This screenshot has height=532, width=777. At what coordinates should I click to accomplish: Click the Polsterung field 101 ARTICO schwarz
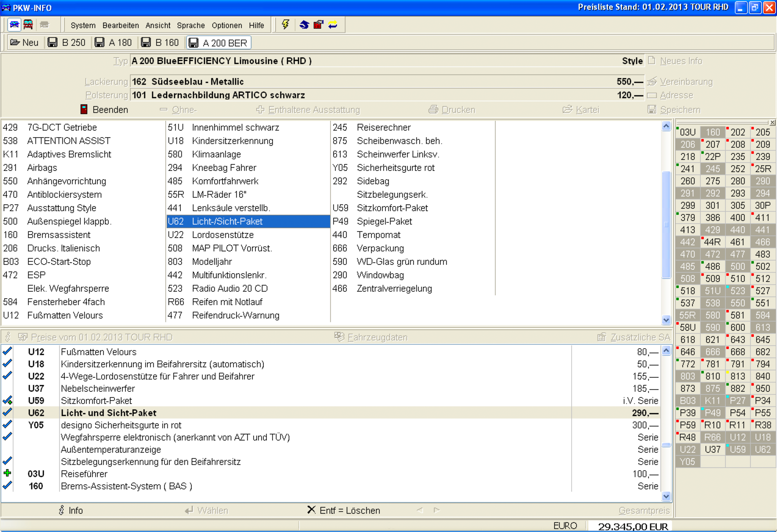(387, 95)
